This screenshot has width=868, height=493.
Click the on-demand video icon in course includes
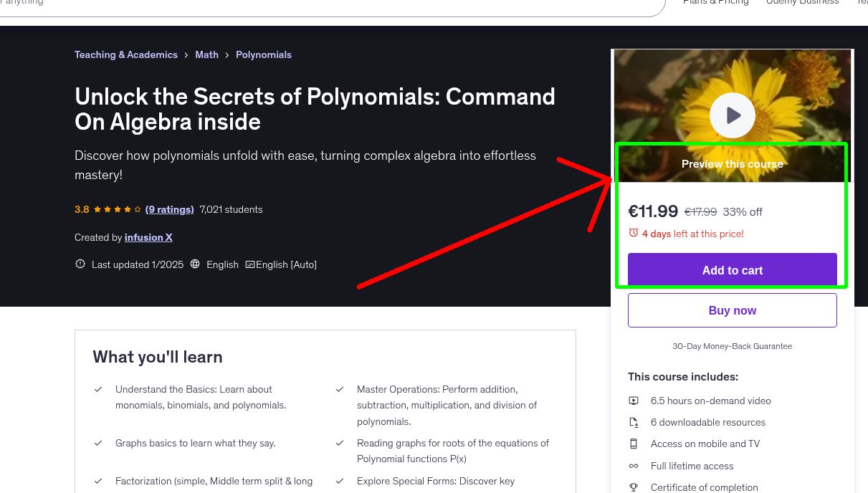coord(634,401)
